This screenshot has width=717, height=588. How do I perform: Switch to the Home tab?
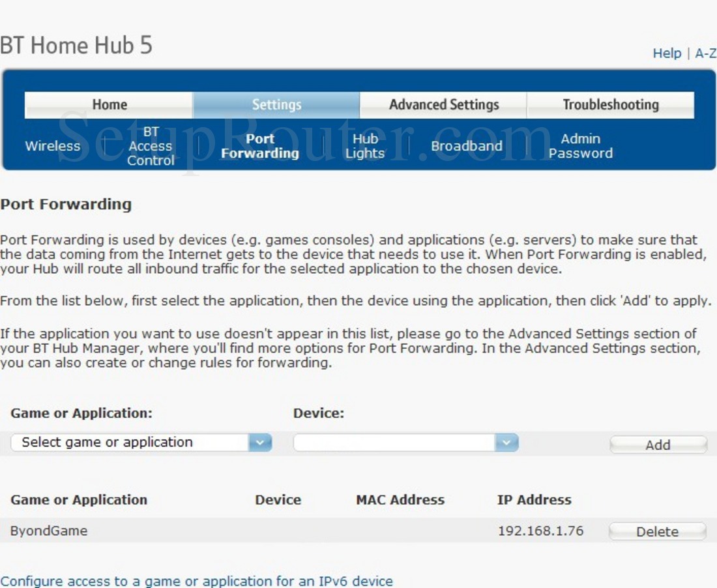point(109,104)
